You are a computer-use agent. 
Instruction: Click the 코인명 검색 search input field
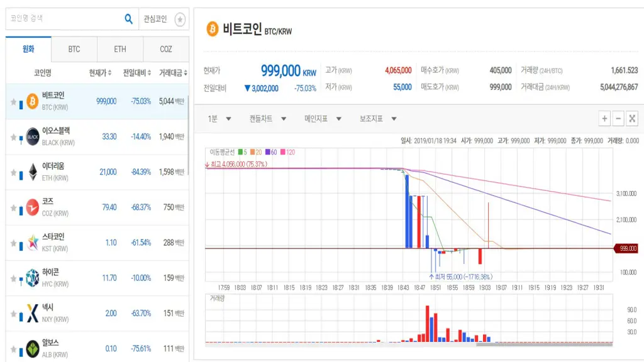click(63, 19)
